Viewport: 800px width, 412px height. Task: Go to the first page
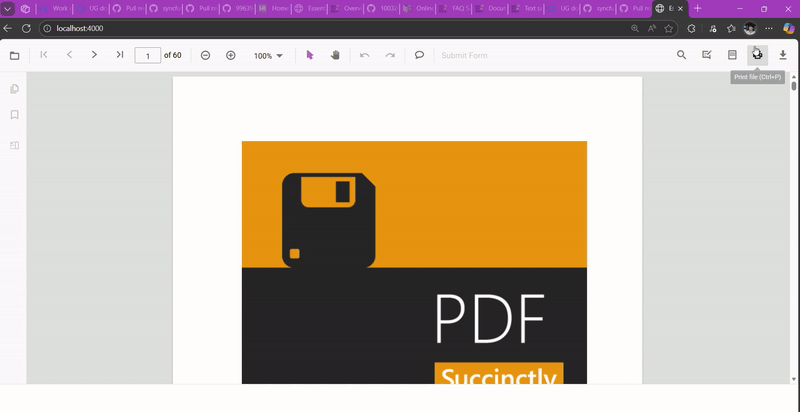[44, 55]
